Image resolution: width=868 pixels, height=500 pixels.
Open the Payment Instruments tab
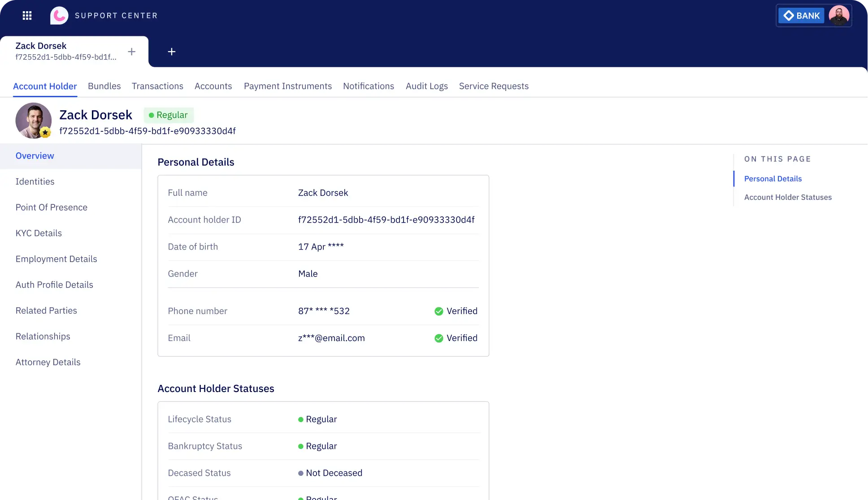[x=287, y=86]
